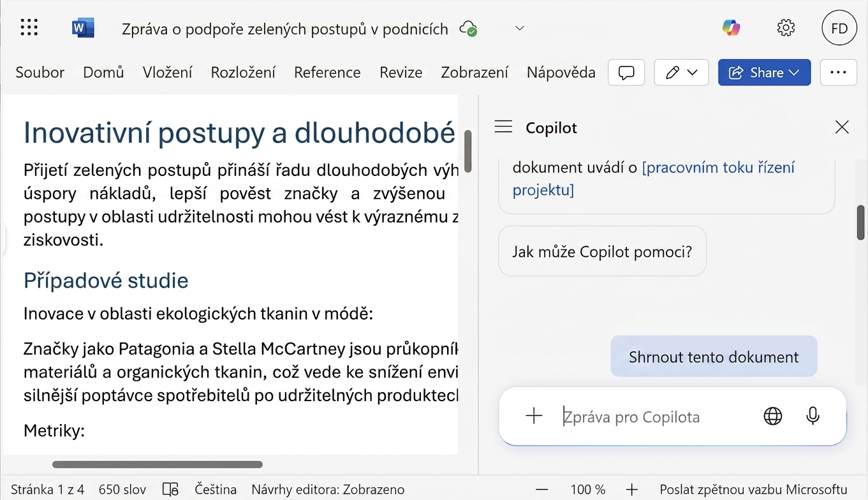Choose the 'Shrnout tento dokument' prompt
This screenshot has height=500, width=868.
(714, 357)
